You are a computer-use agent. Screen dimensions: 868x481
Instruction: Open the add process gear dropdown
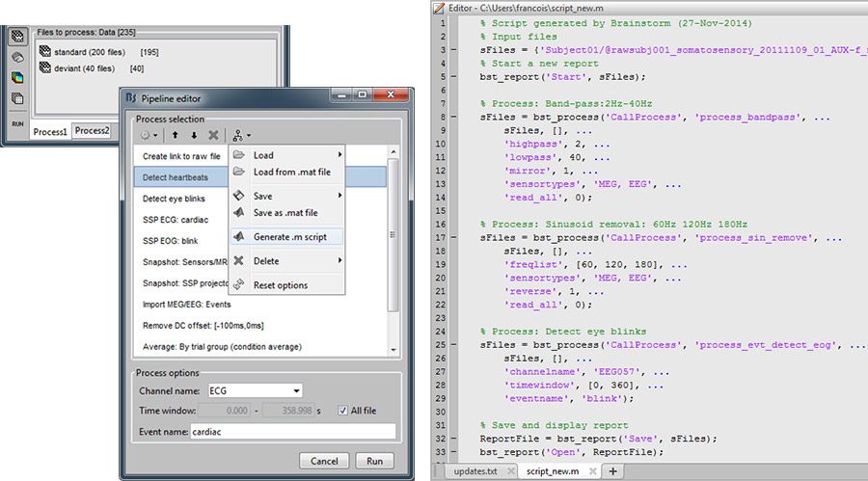point(149,136)
